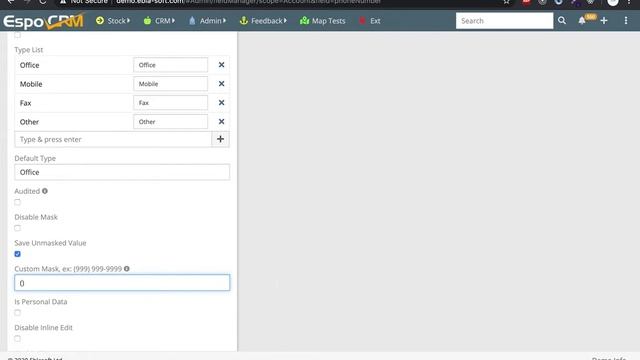Screen dimensions: 640x360
Task: Remove the Other type
Action: (221, 122)
